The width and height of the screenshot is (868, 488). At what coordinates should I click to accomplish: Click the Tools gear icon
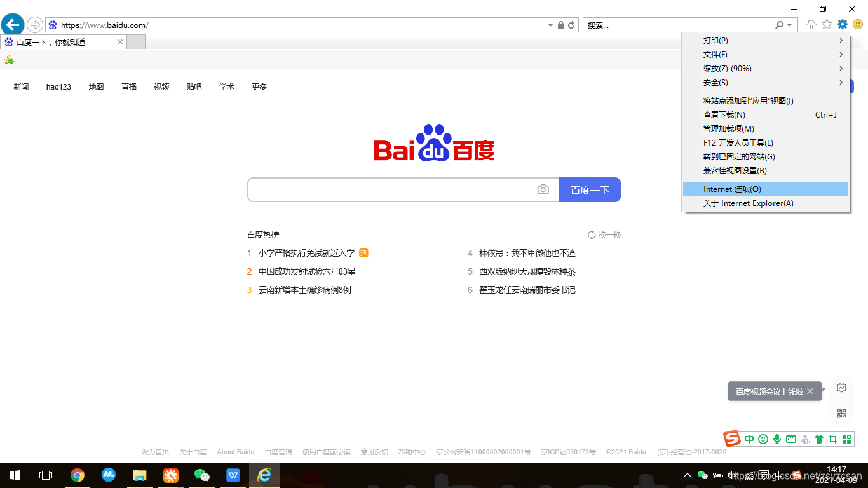coord(843,25)
